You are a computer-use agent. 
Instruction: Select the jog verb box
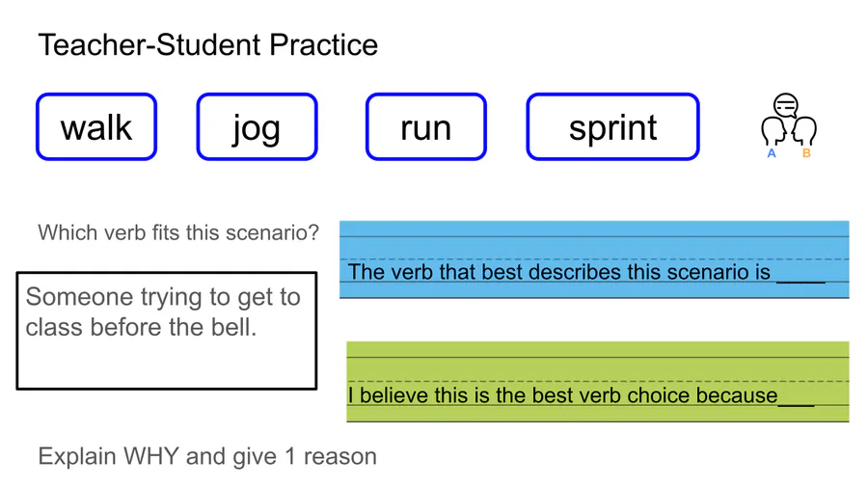(257, 126)
